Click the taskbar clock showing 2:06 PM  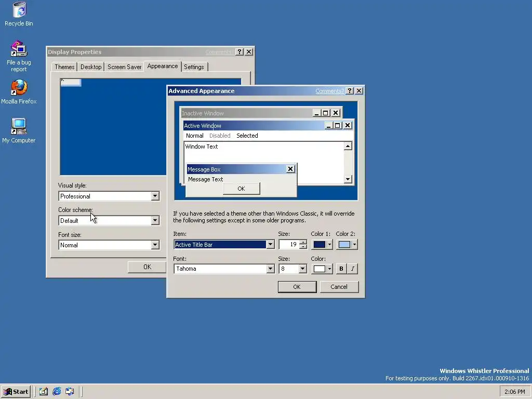(514, 392)
